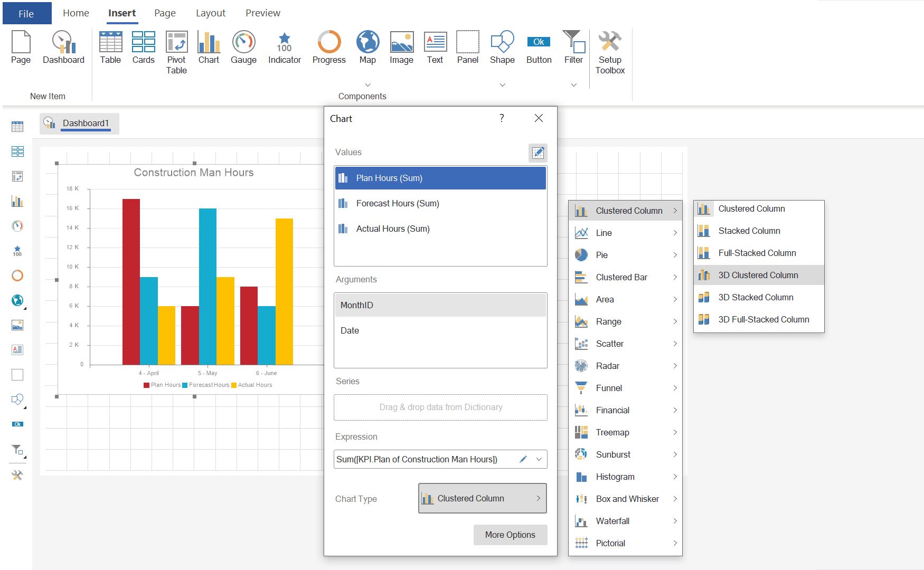This screenshot has width=924, height=570.
Task: Open the Setup Toolbox
Action: coord(610,50)
